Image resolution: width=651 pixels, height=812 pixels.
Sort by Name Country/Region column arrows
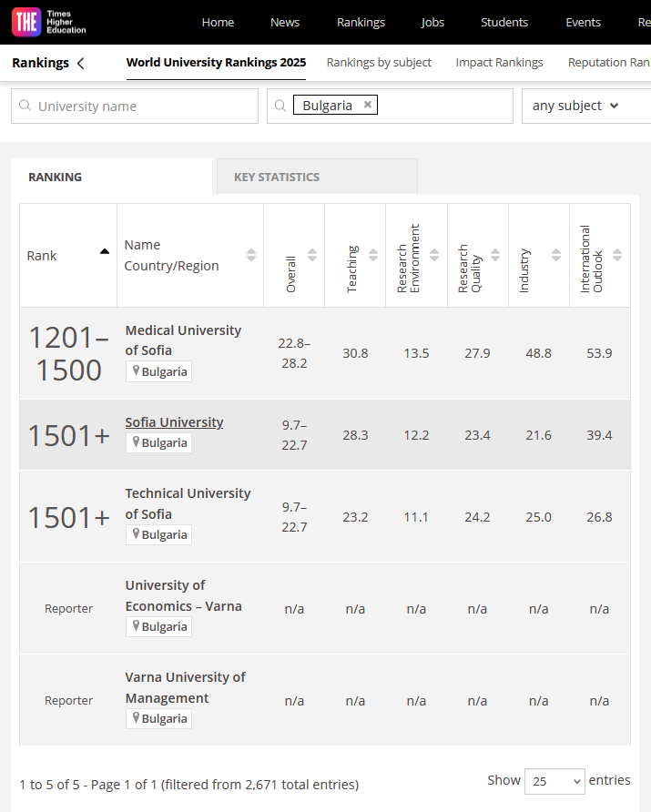pyautogui.click(x=251, y=255)
